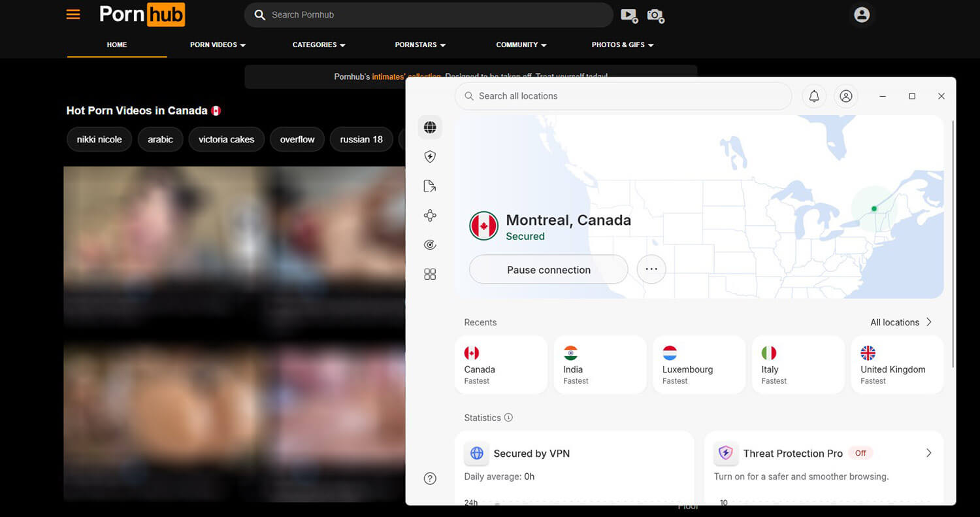Click the "Recents" section label

coord(480,322)
